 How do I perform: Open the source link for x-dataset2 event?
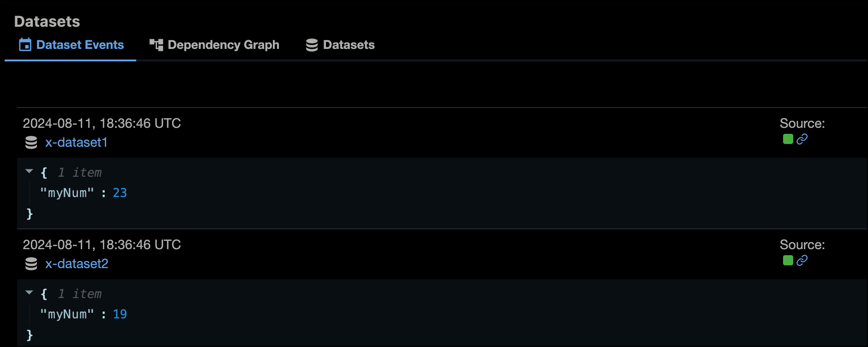(802, 261)
